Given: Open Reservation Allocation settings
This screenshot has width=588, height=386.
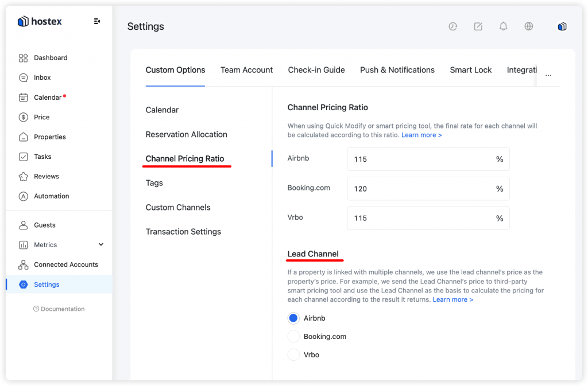Looking at the screenshot, I should click(187, 134).
